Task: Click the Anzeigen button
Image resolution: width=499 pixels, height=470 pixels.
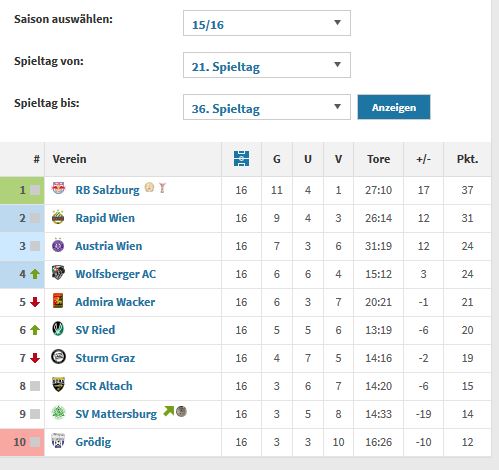Action: coord(394,107)
